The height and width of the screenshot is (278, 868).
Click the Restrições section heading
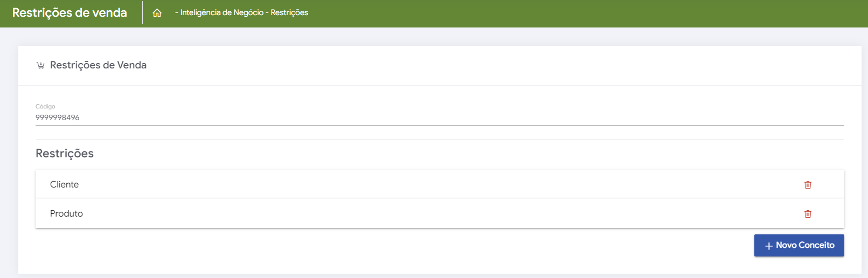[x=65, y=154]
